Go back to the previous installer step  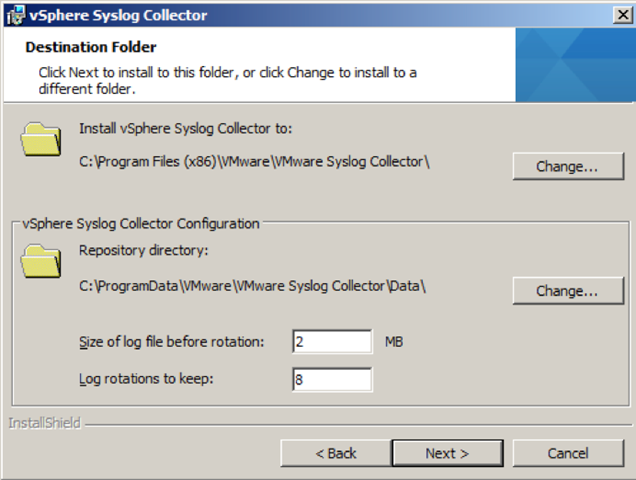[x=336, y=453]
